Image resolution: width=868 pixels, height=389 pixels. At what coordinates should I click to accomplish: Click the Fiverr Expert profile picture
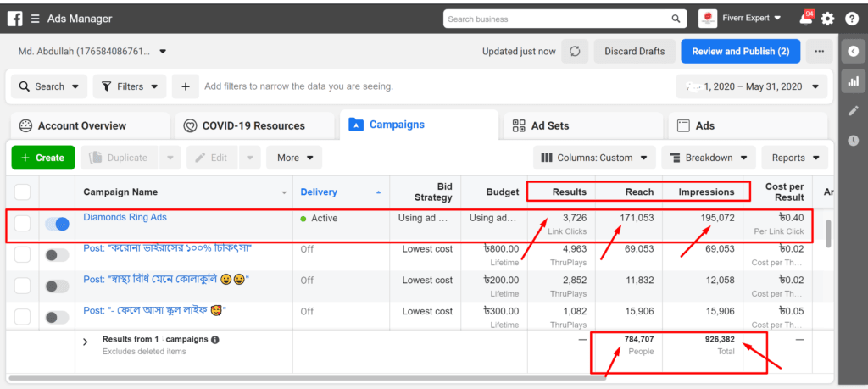pos(708,19)
